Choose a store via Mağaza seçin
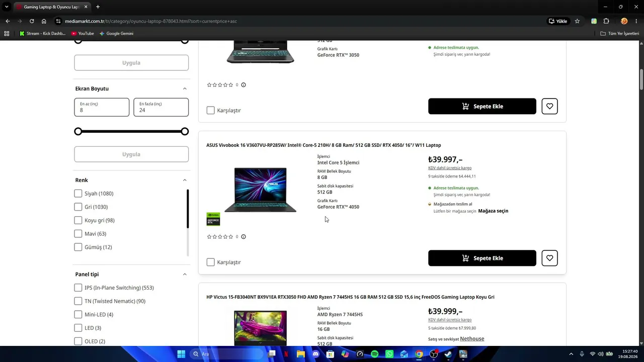Screen dimensions: 644x362 point(493,211)
